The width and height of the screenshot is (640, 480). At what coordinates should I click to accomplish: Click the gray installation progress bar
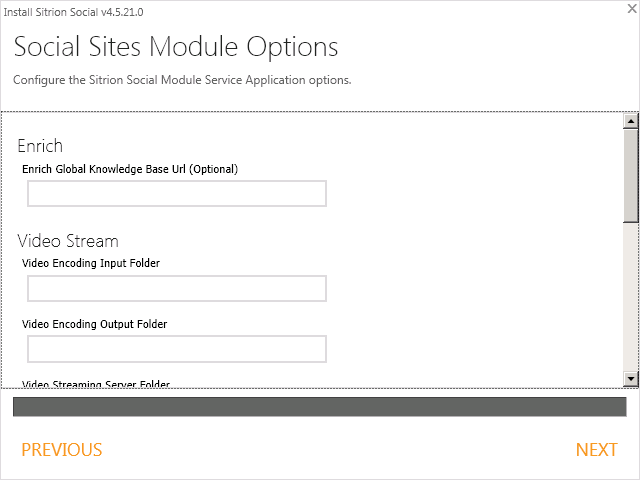[x=319, y=407]
